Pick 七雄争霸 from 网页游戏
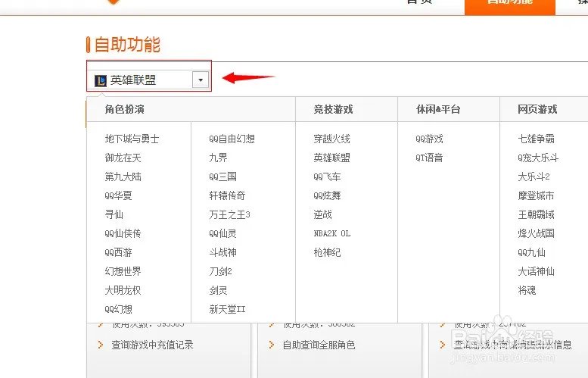 coord(537,139)
